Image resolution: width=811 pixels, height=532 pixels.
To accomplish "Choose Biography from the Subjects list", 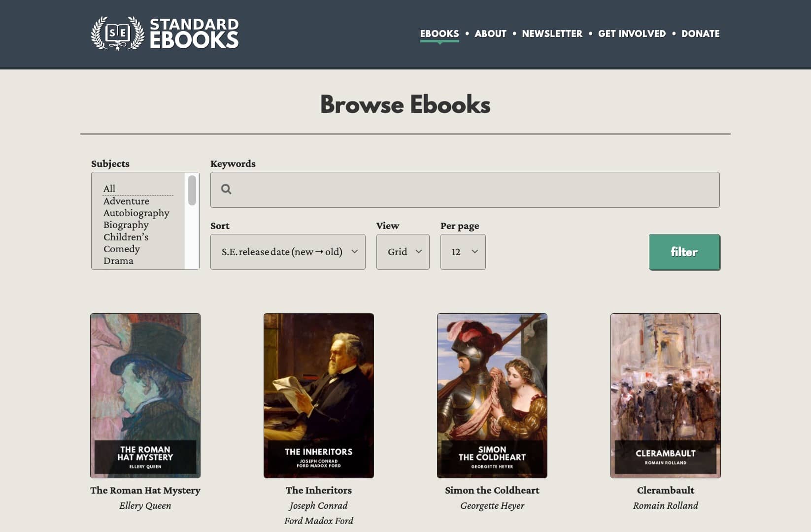I will click(126, 225).
